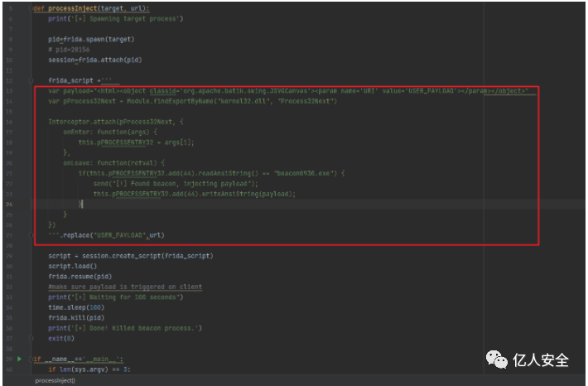Click the exit(0) line
This screenshot has width=588, height=386.
coord(61,338)
